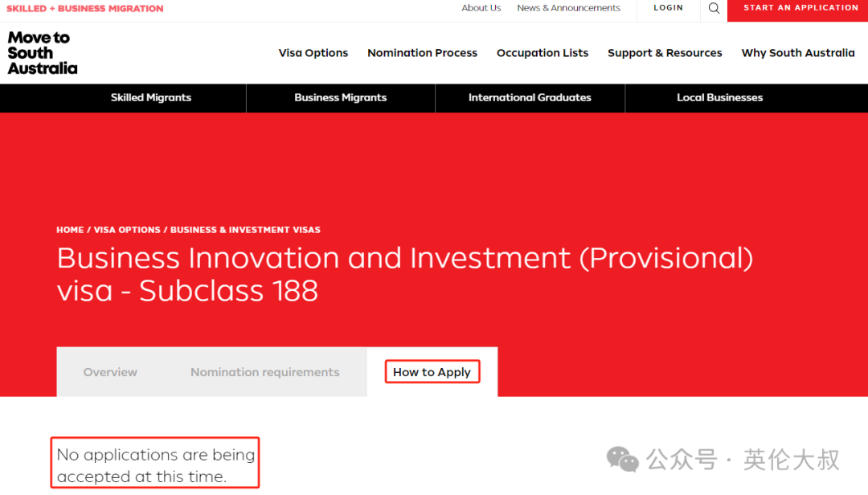Go to Business & Investment Visas breadcrumb

(x=245, y=230)
